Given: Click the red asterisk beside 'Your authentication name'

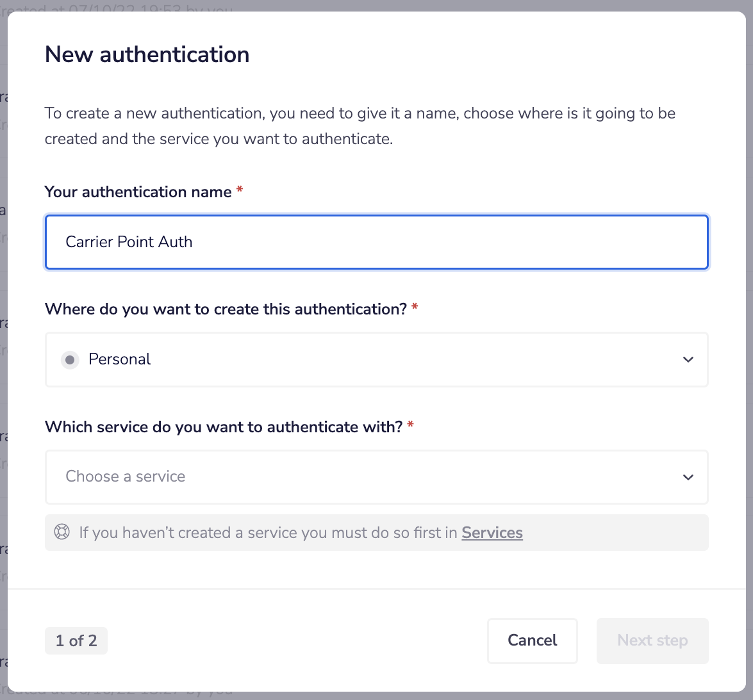Looking at the screenshot, I should pos(240,188).
